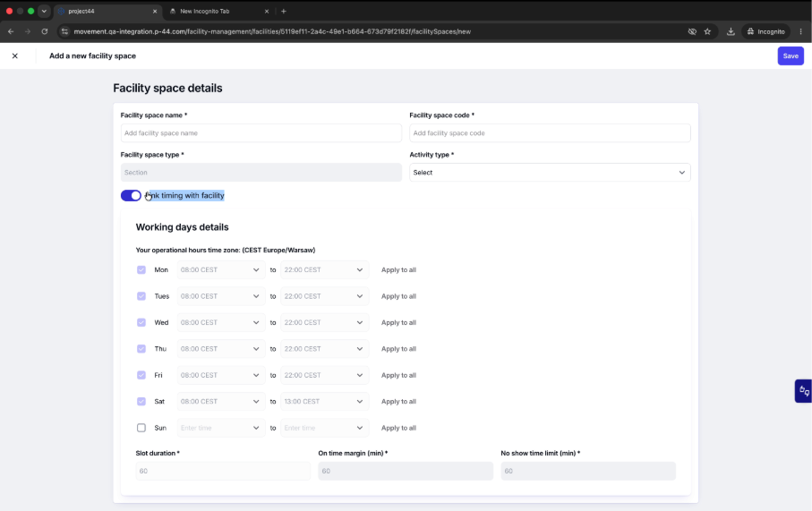Image resolution: width=812 pixels, height=511 pixels.
Task: Click Apply to all for Tues
Action: [398, 296]
